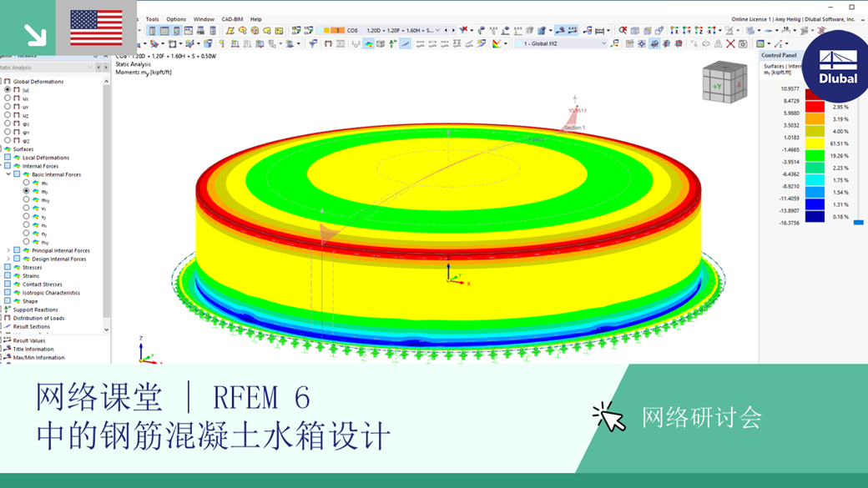Click the next load case arrow
The width and height of the screenshot is (868, 488).
click(453, 30)
